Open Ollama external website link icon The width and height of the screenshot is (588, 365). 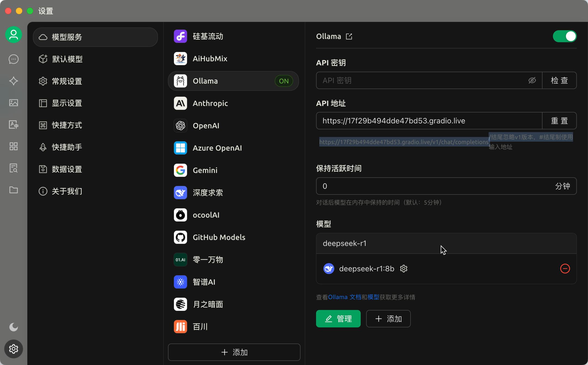(349, 36)
